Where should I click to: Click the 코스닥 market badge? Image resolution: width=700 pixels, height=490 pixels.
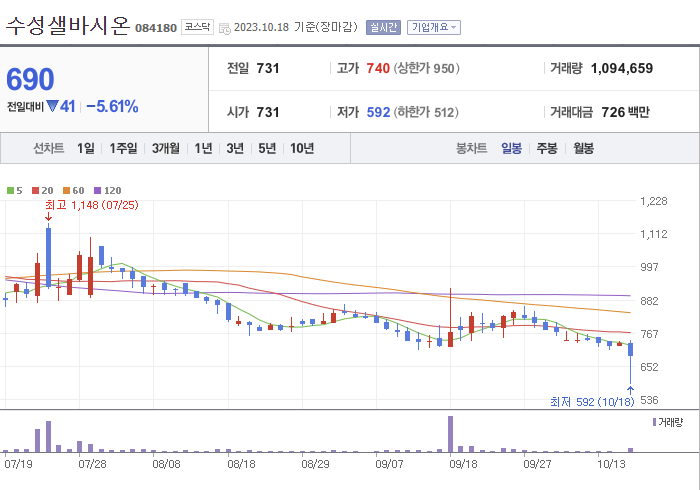tap(197, 27)
